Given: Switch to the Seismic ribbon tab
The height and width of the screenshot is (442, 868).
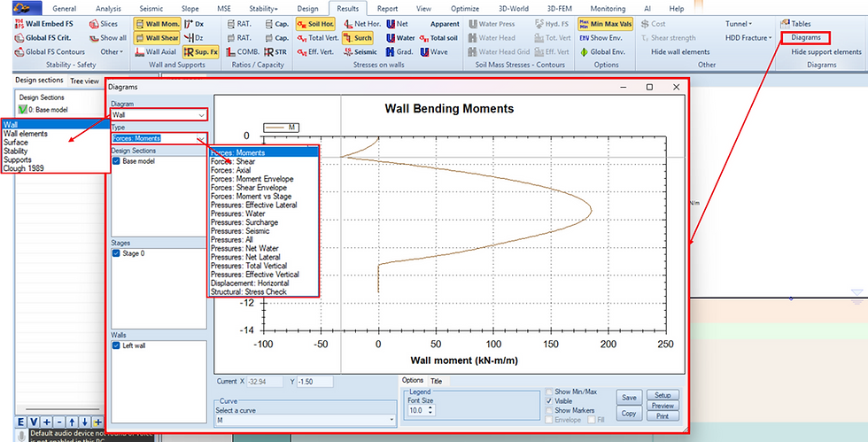Looking at the screenshot, I should tap(150, 8).
